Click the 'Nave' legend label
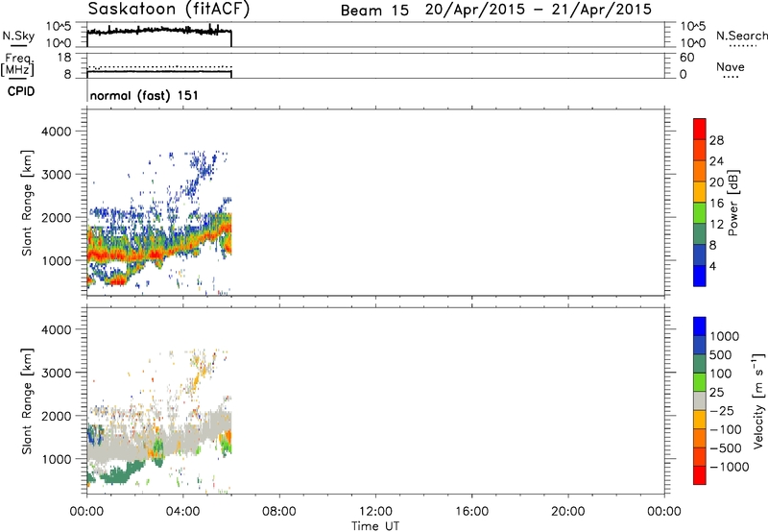768x532 pixels. (731, 66)
